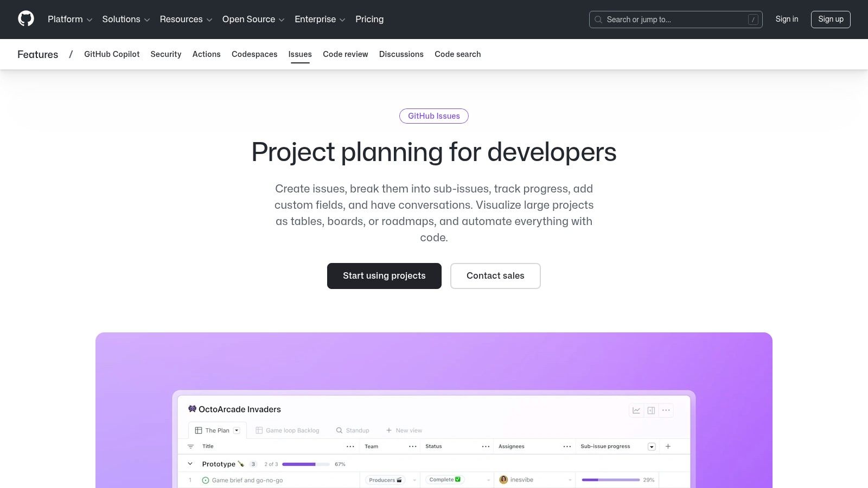868x488 pixels.
Task: Open the Open Source dropdown
Action: 253,20
